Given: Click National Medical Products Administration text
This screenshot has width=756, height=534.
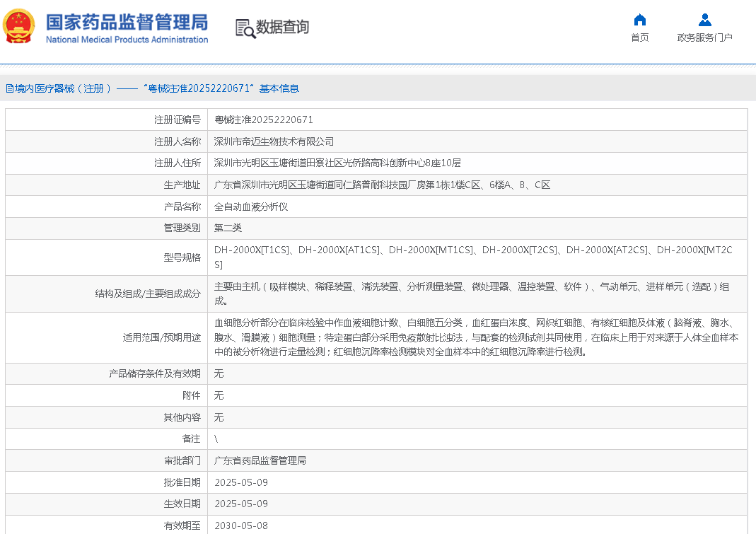Looking at the screenshot, I should [127, 40].
